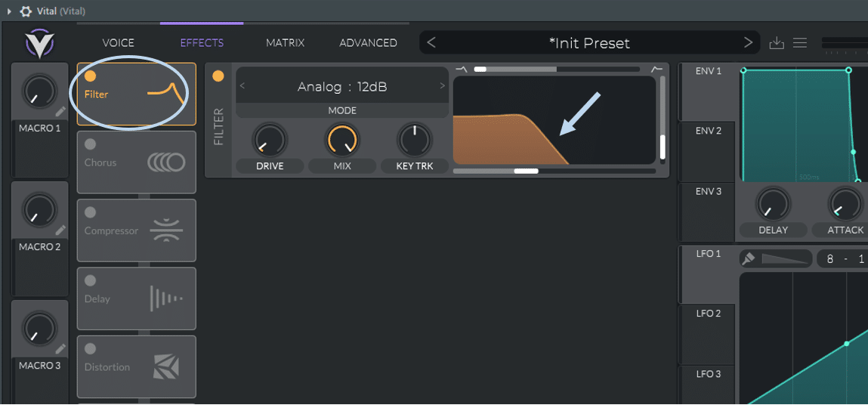Click the MIX knob
This screenshot has height=405, width=868.
(342, 140)
